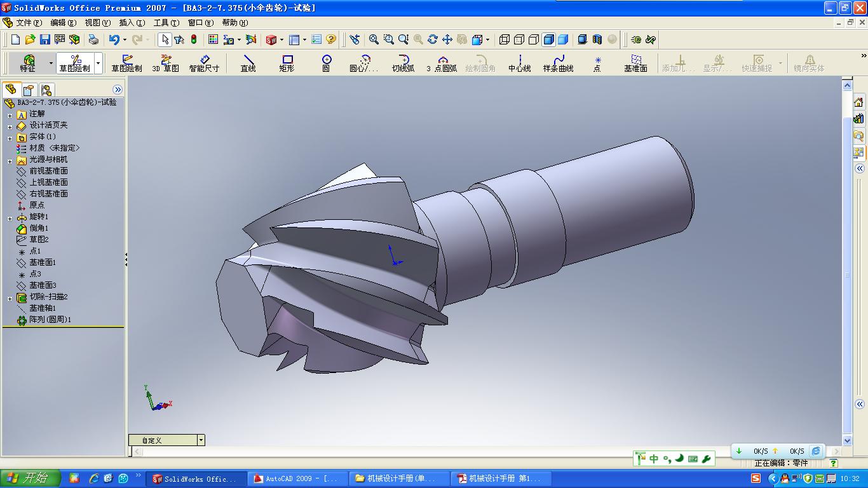Open the 文件(F) menu
This screenshot has height=488, width=868.
click(29, 22)
